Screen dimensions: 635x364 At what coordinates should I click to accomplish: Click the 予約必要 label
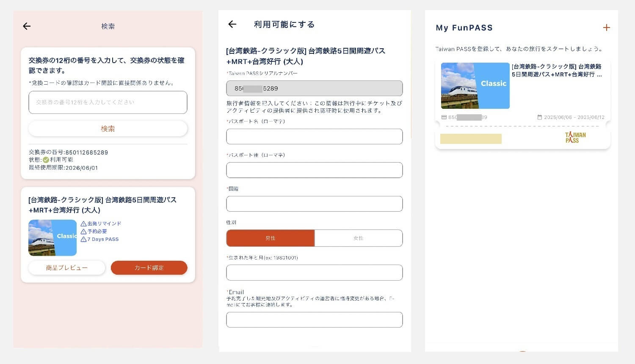[97, 232]
